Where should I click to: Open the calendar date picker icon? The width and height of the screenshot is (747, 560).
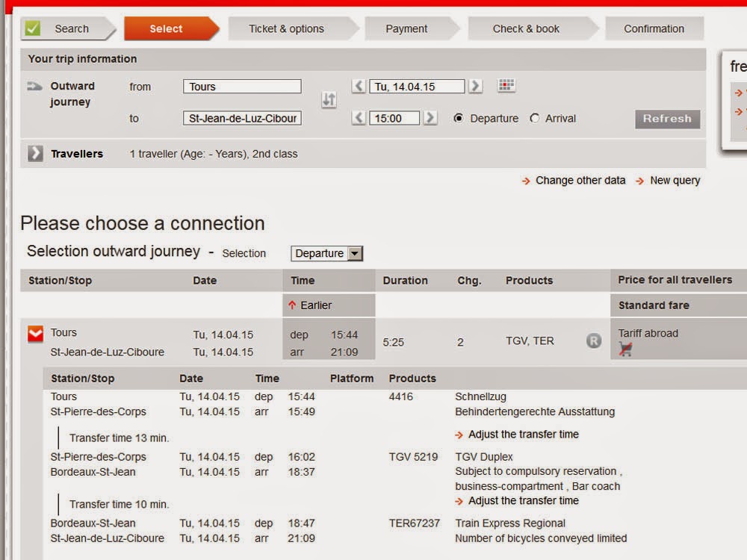click(506, 86)
